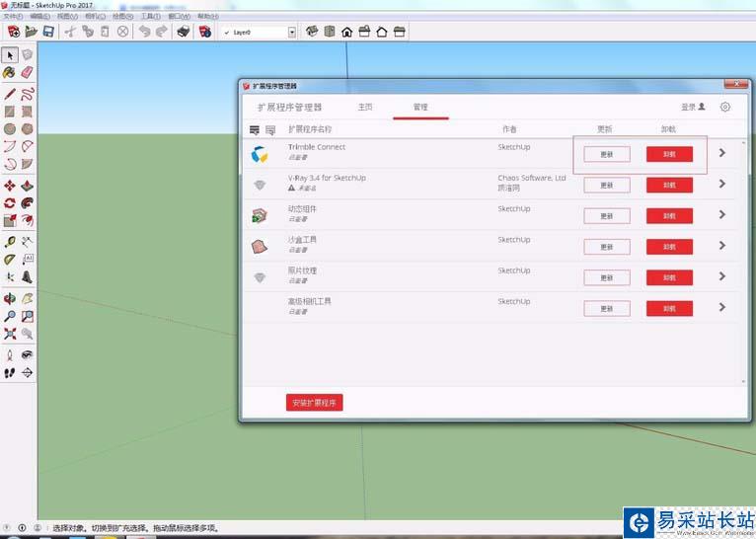Viewport: 756px width, 539px height.
Task: Choose the Paint Bucket tool
Action: pos(10,72)
